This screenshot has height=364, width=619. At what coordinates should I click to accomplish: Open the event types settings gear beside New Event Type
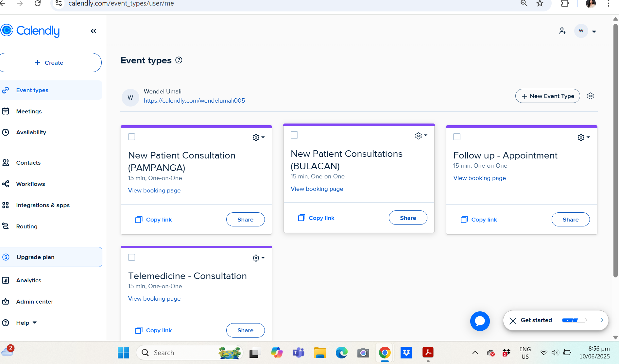tap(591, 96)
